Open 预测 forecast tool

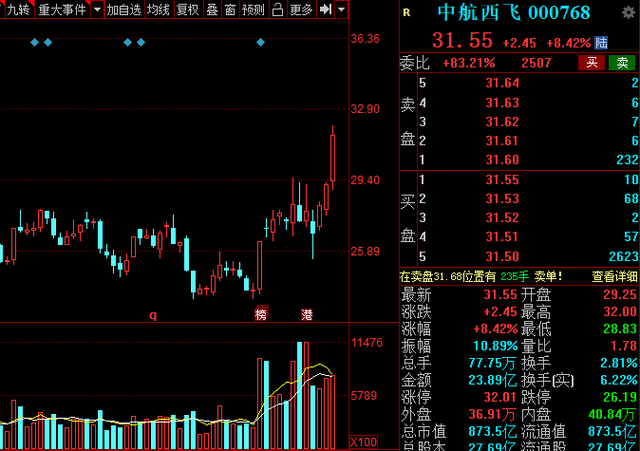[253, 9]
